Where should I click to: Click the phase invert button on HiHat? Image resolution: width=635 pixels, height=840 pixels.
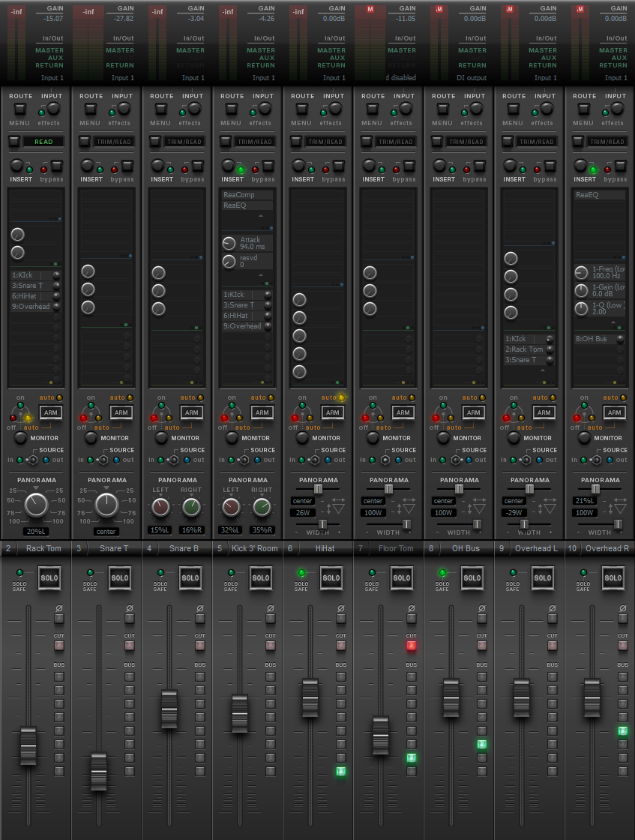click(x=341, y=619)
